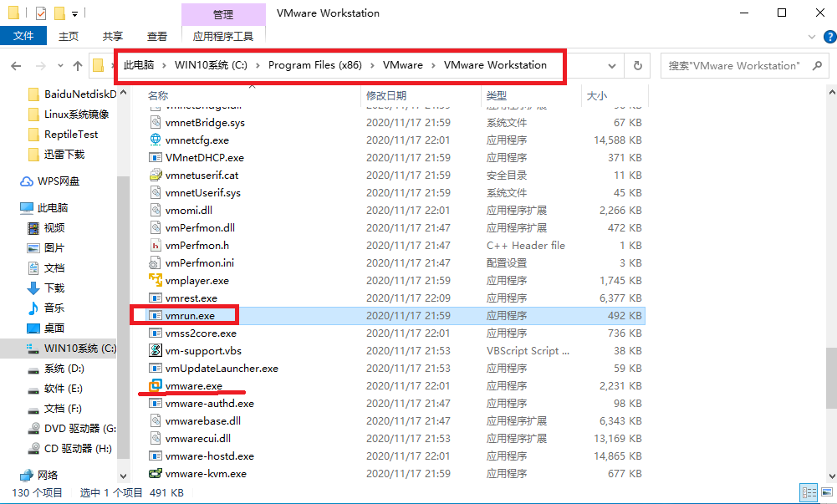
Task: Click file list scroll up arrow
Action: tap(832, 92)
